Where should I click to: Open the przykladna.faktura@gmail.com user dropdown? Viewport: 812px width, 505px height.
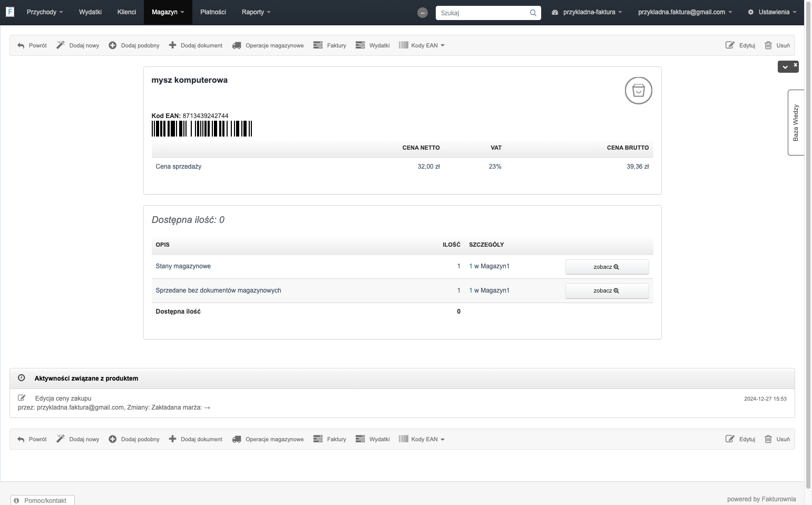coord(685,12)
